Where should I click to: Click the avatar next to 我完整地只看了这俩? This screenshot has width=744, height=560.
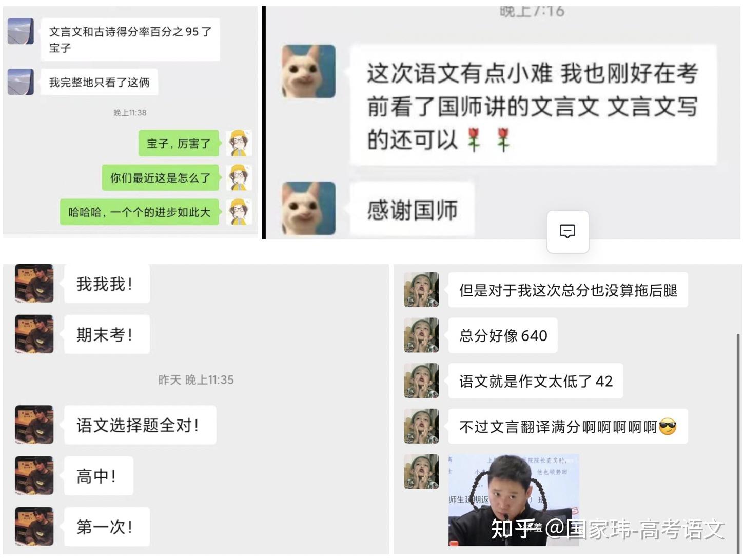point(21,82)
